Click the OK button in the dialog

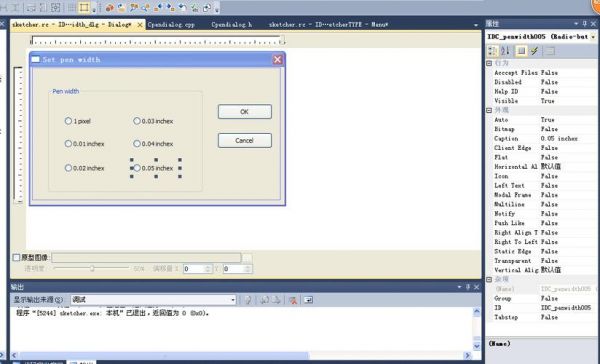pyautogui.click(x=245, y=112)
